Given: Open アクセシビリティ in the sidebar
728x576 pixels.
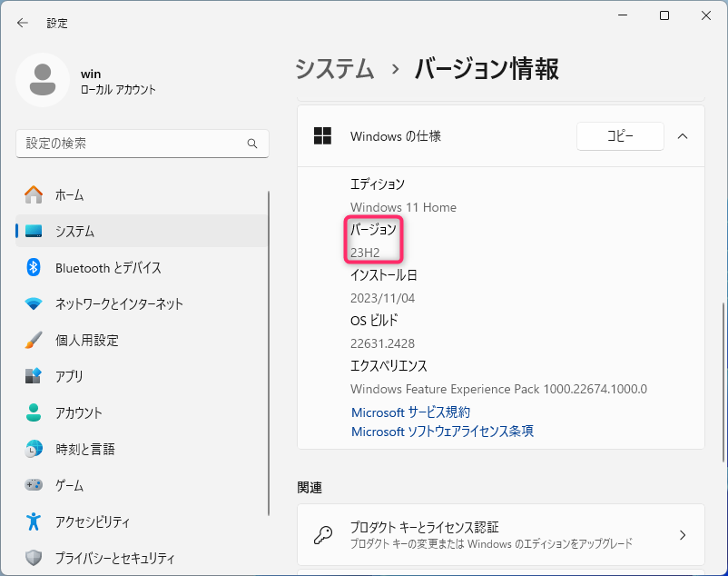Looking at the screenshot, I should [x=142, y=521].
